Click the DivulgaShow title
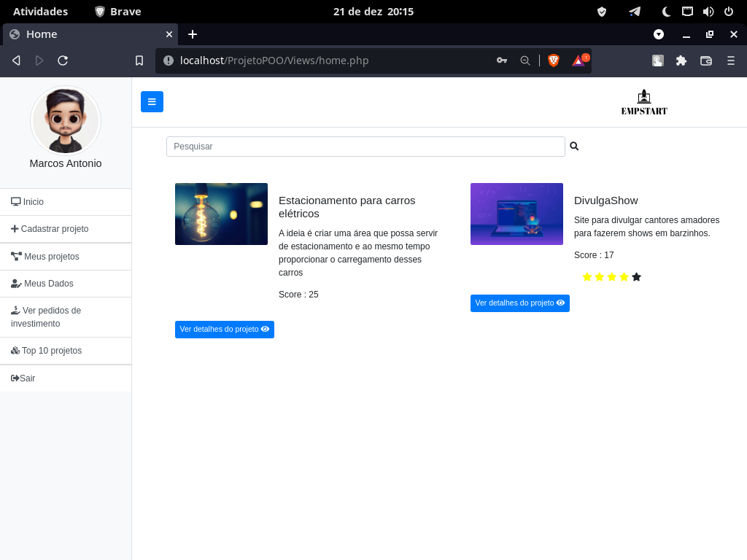The height and width of the screenshot is (560, 747). (605, 201)
